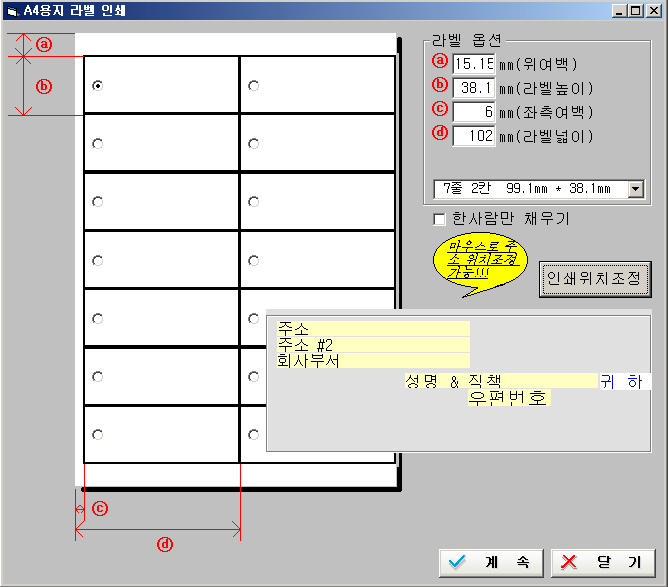Screen dimensions: 668x587
Task: Click the label width field showing 102
Action: coord(474,135)
